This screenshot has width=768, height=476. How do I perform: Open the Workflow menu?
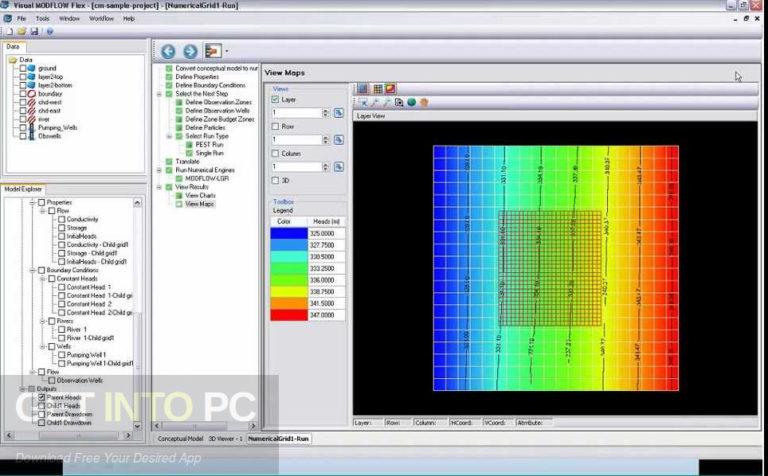(x=101, y=19)
